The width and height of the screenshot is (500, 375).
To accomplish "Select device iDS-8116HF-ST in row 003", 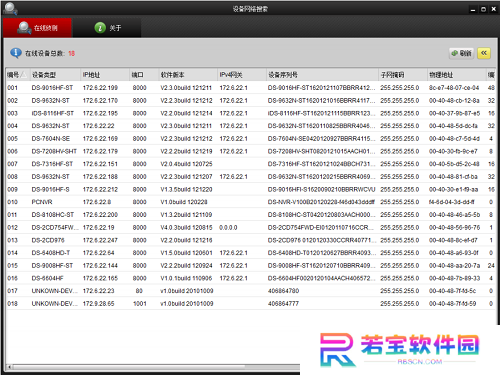I will [53, 113].
